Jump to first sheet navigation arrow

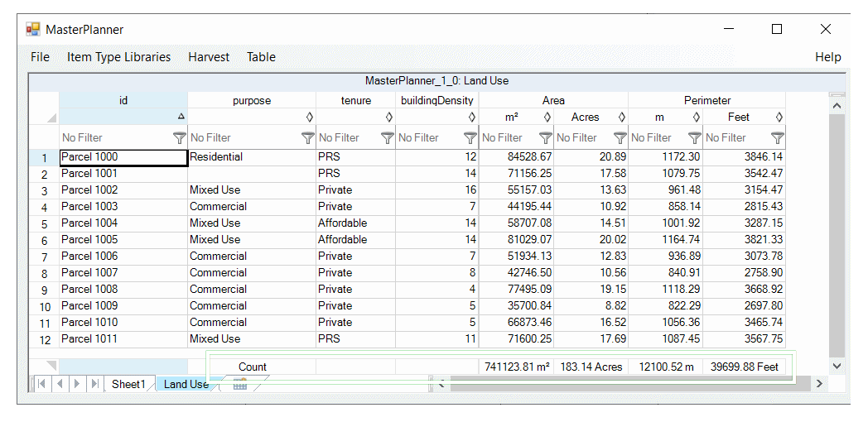coord(41,383)
